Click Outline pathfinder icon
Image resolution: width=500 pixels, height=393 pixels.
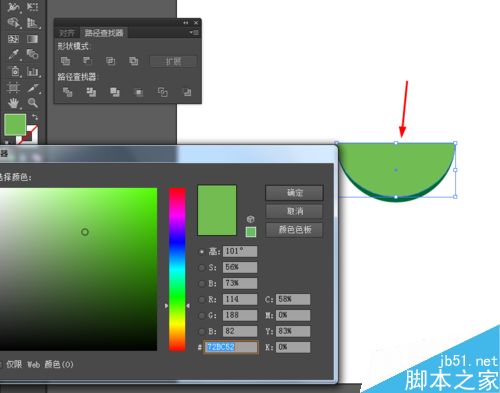162,92
